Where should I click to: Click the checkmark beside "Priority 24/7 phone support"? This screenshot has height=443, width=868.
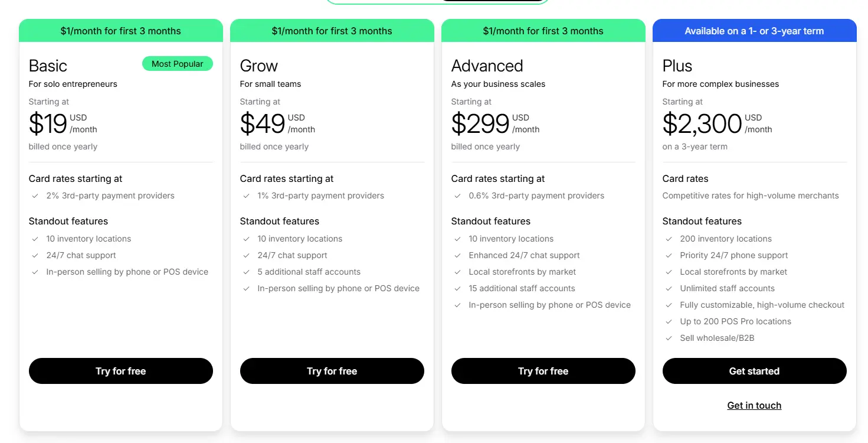669,255
